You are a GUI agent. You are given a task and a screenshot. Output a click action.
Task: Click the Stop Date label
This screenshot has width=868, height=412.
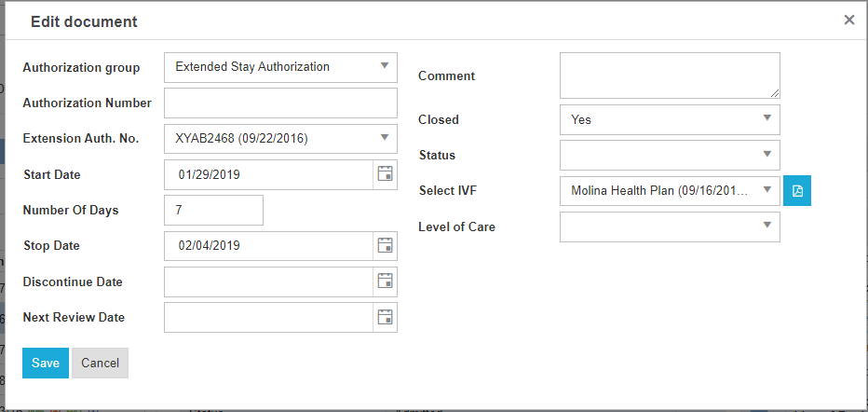[x=51, y=246]
